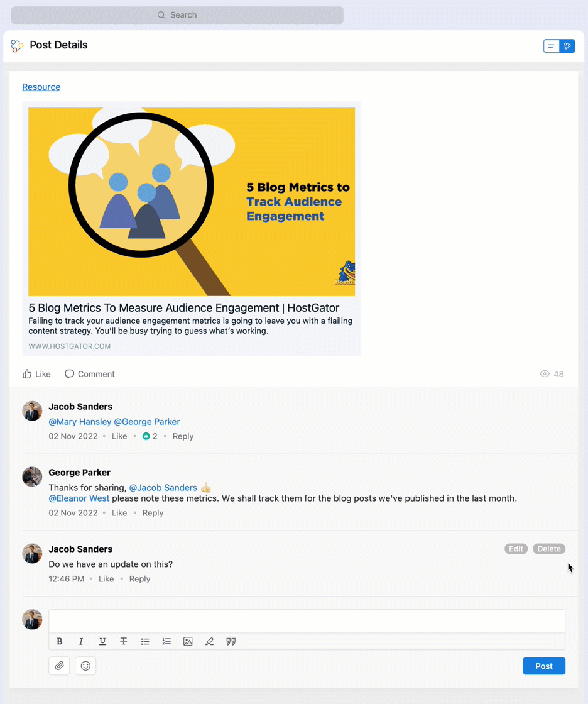
Task: Click Post to submit the comment
Action: pyautogui.click(x=544, y=666)
